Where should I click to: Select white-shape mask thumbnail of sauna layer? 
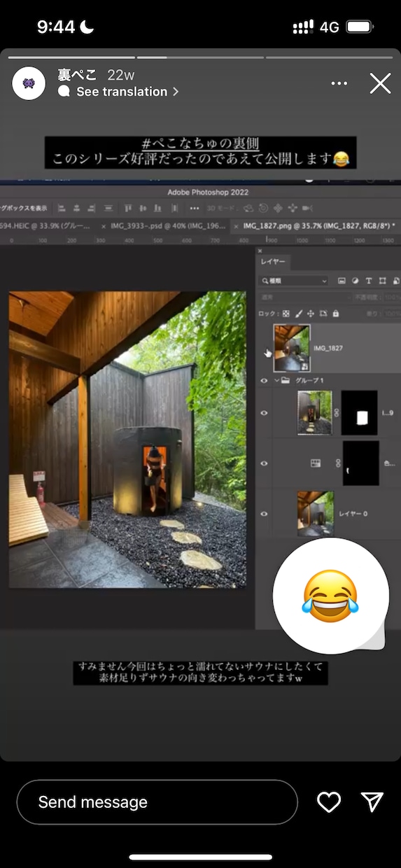click(x=360, y=413)
